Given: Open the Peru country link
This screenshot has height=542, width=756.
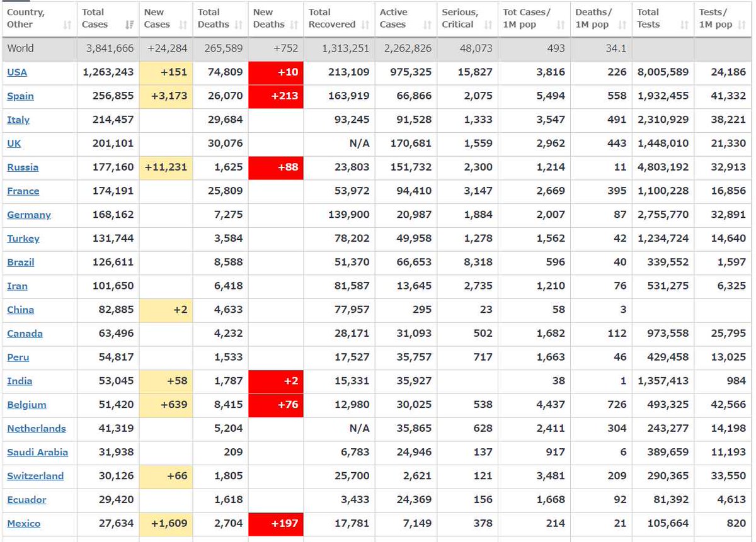Looking at the screenshot, I should click(18, 357).
